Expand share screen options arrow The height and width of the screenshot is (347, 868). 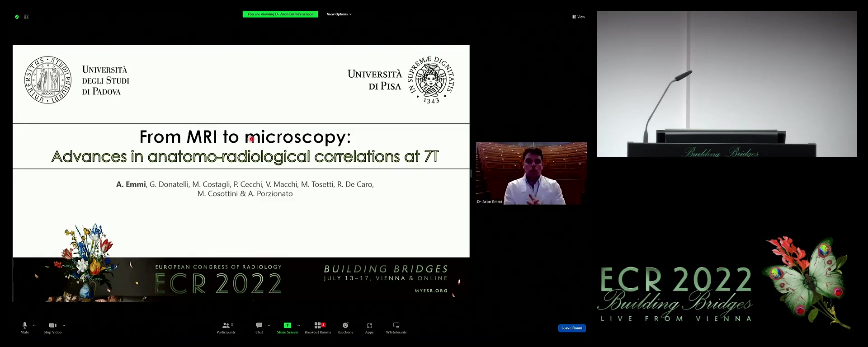click(x=298, y=325)
